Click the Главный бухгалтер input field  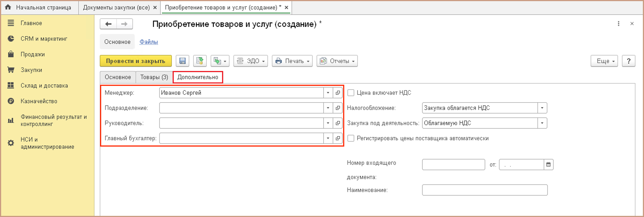(x=241, y=138)
